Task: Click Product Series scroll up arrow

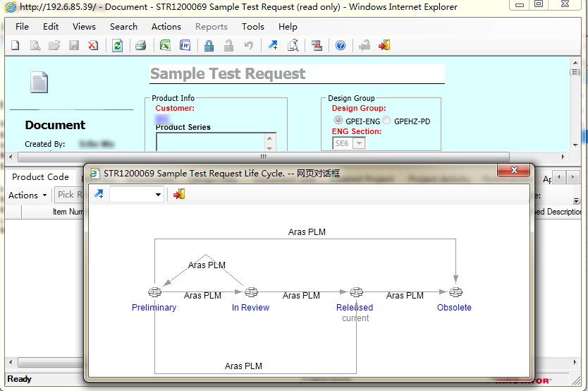Action: (269, 138)
